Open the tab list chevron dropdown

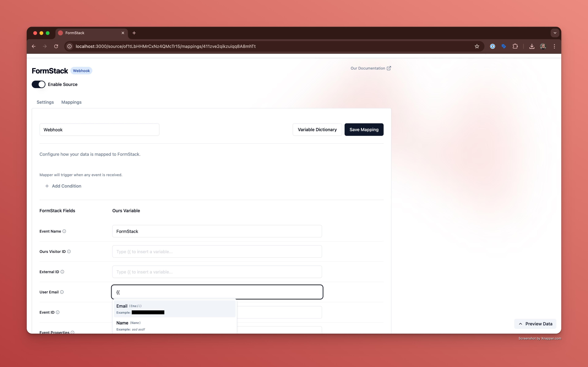pyautogui.click(x=555, y=33)
